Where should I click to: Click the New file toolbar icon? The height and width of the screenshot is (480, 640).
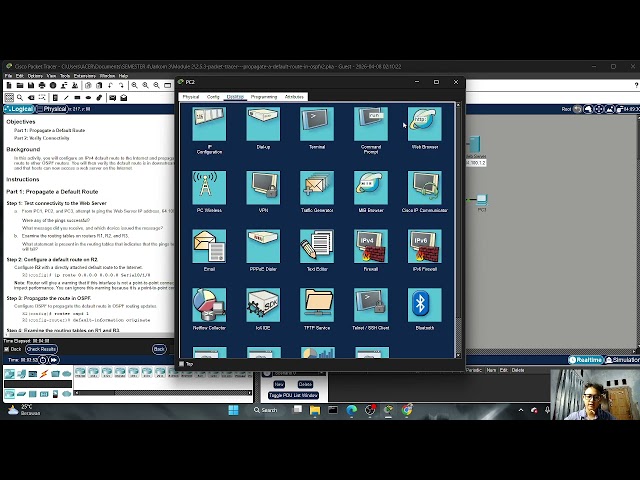point(9,85)
